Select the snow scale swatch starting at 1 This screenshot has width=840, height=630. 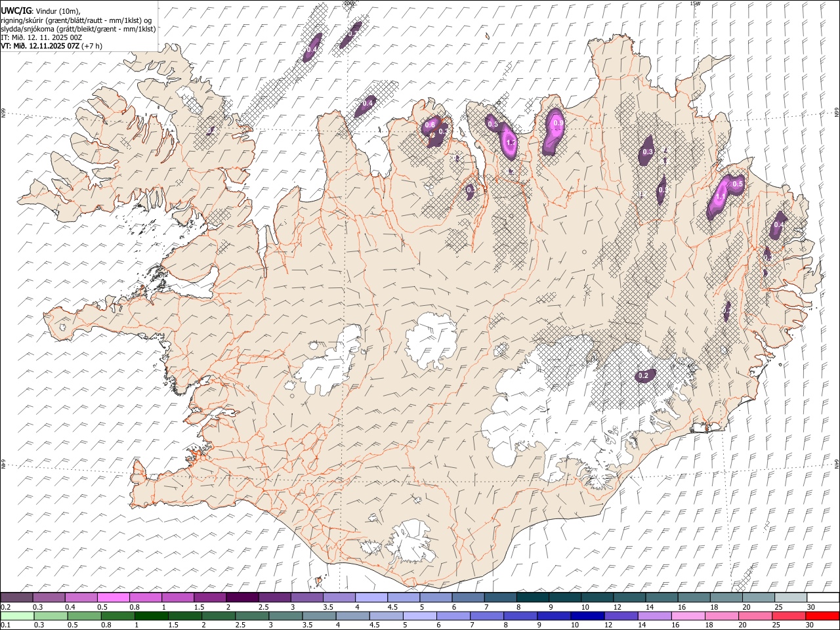pos(178,597)
